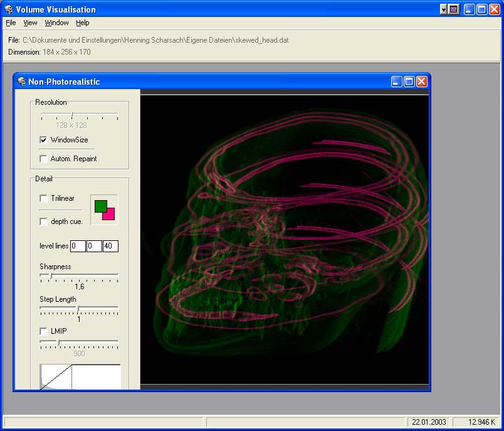Viewport: 504px width, 431px height.
Task: Enable the LMIP checkbox
Action: coord(43,331)
